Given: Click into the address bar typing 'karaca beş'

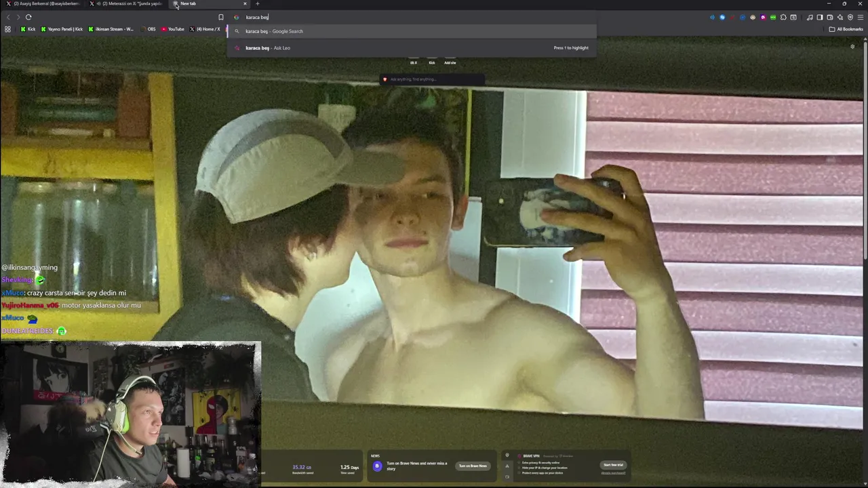Looking at the screenshot, I should (x=412, y=17).
